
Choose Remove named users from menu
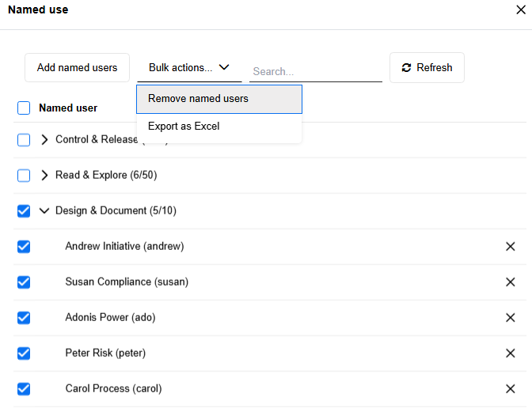tap(219, 99)
